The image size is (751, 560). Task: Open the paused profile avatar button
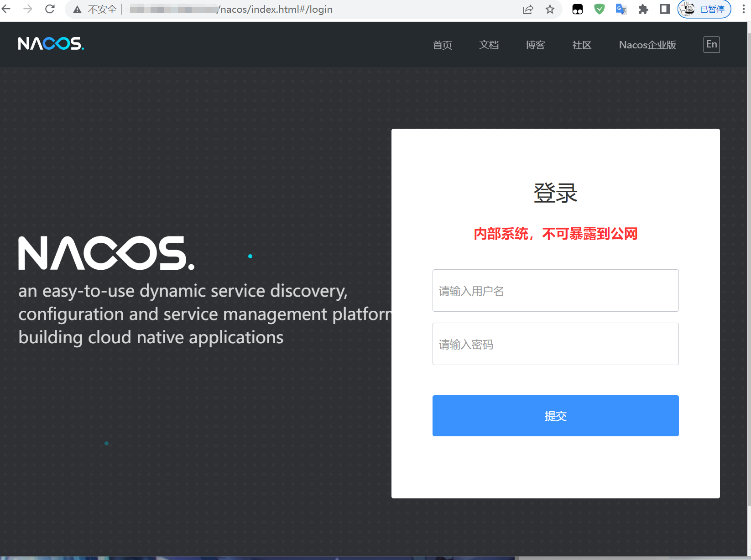coord(704,9)
